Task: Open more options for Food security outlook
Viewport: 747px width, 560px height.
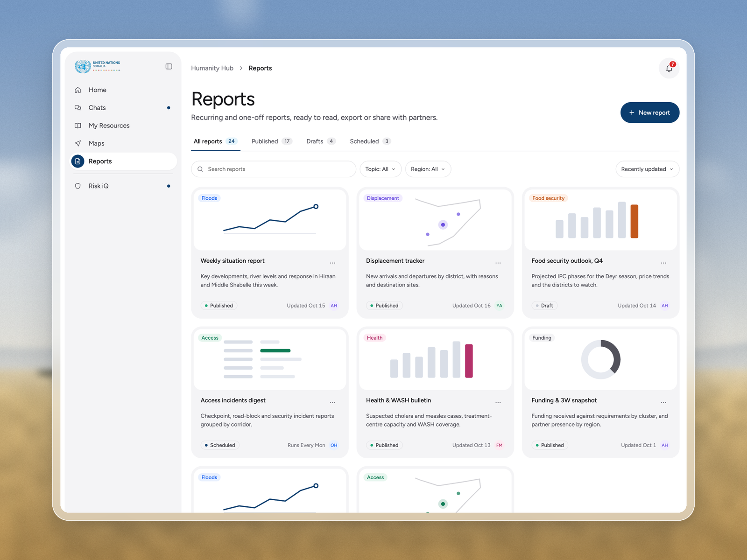Action: 663,263
